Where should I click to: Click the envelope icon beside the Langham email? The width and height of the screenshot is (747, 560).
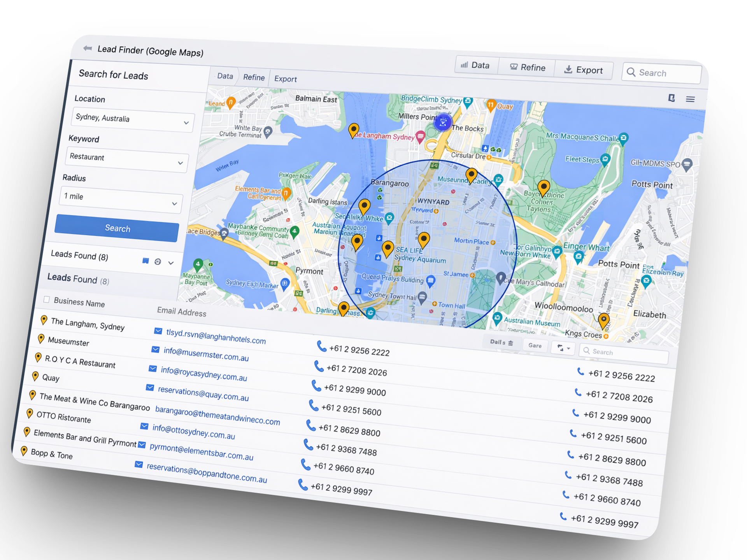pyautogui.click(x=158, y=331)
